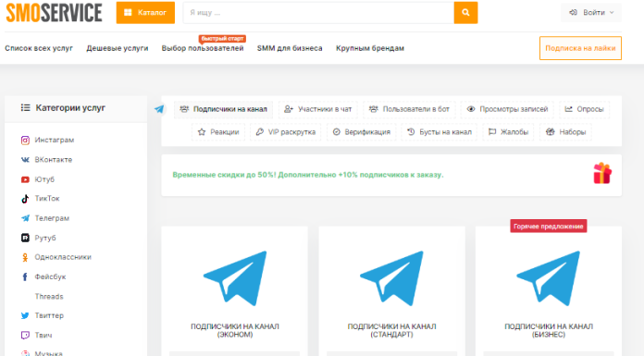Click the 'Подписчики на канал (Стандарт)' title

[x=391, y=330]
